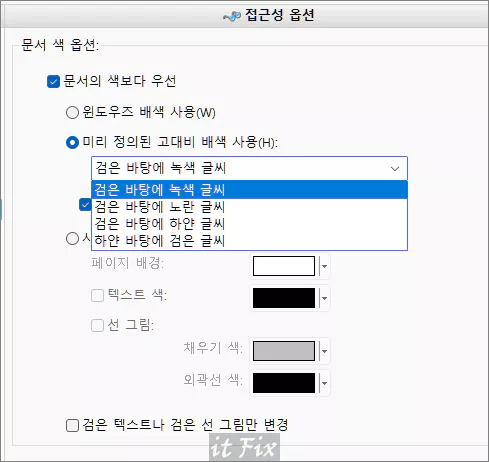
Task: Click the 페이지 배경 white color swatch
Action: [x=284, y=266]
